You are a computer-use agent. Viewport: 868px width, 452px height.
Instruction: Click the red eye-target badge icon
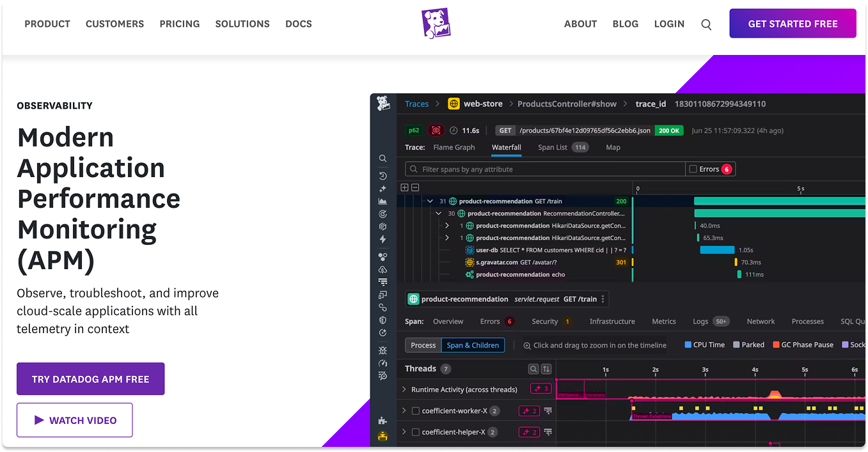[x=436, y=130]
